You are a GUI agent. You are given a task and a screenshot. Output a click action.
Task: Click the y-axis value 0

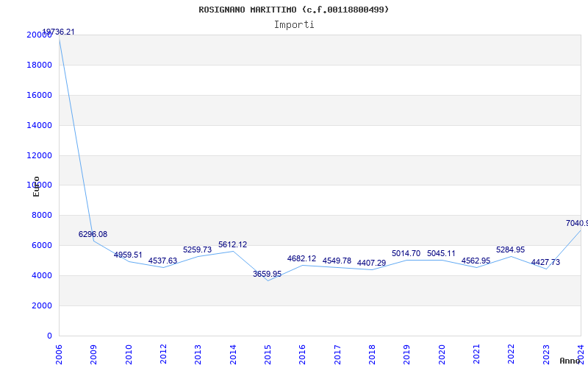click(49, 336)
